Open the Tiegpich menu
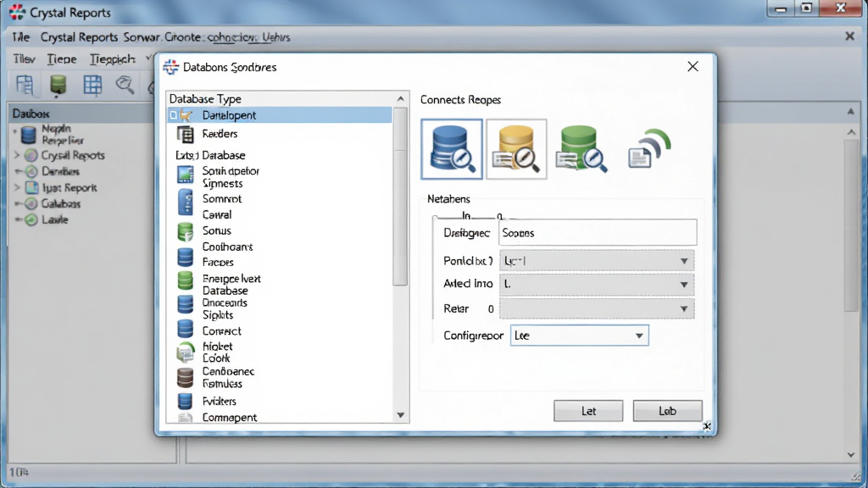Screen dimensions: 868x488 coord(113,58)
